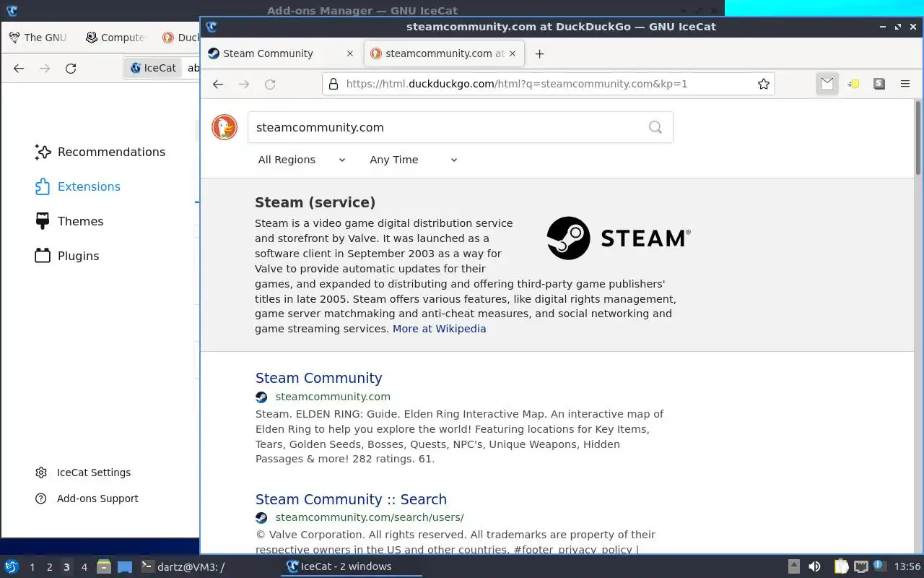This screenshot has width=924, height=578.
Task: Switch to workspace 4
Action: click(x=84, y=567)
